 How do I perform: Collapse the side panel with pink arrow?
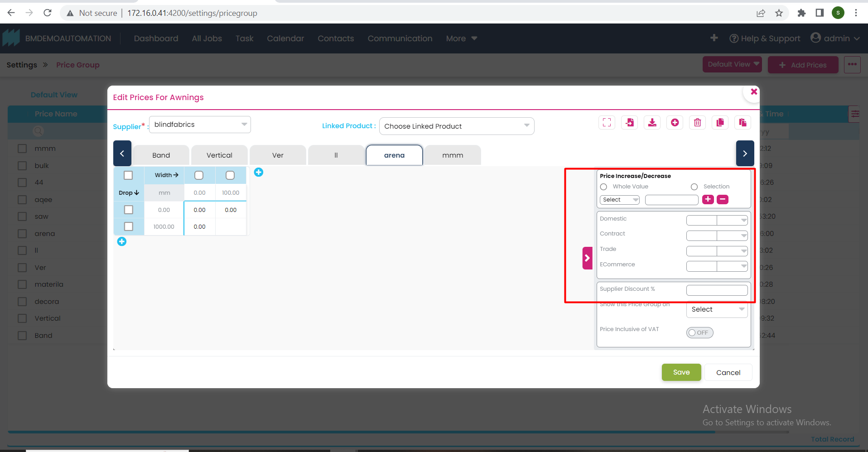coord(587,258)
